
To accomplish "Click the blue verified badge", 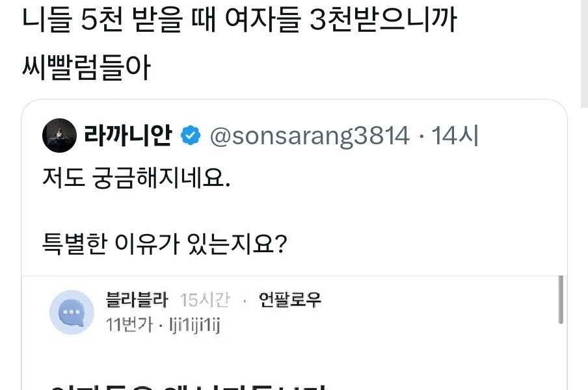I will click(x=190, y=136).
